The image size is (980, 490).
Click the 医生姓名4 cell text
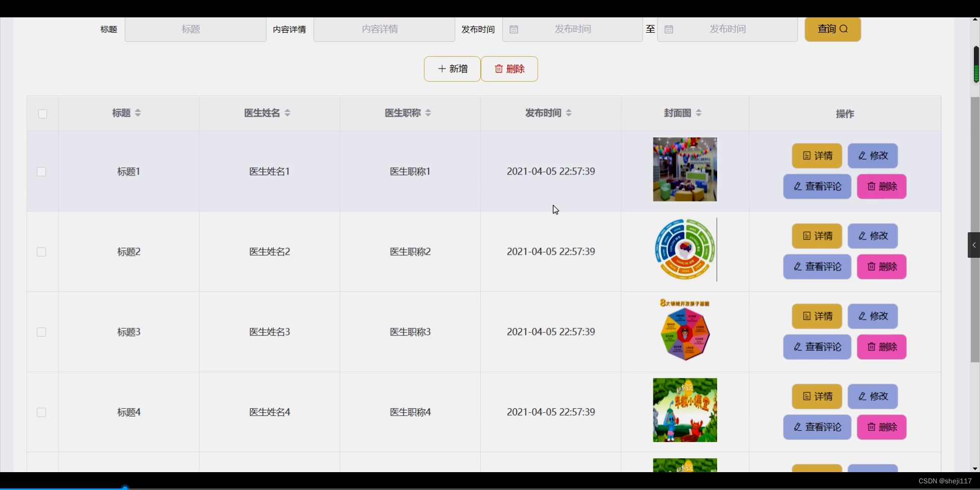269,412
